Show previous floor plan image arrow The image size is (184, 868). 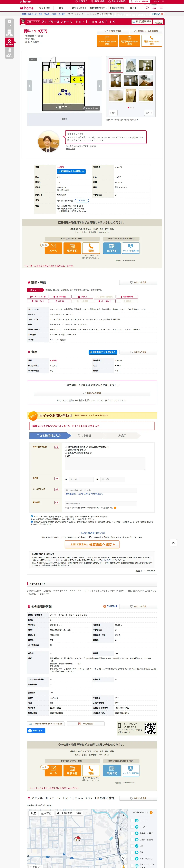coord(29,86)
